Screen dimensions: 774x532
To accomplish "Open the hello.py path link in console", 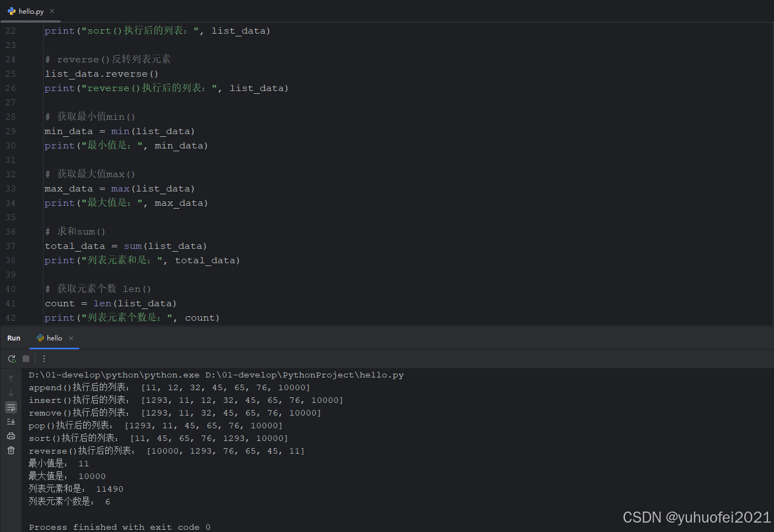I will point(305,375).
